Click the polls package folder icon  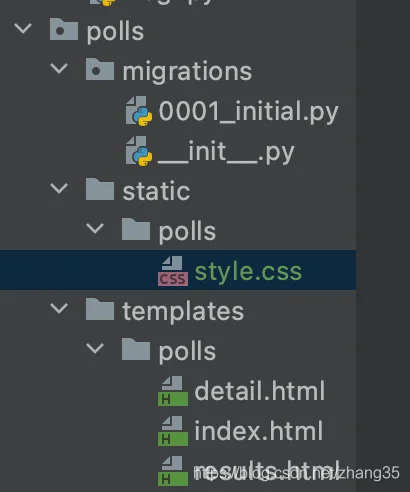point(64,30)
